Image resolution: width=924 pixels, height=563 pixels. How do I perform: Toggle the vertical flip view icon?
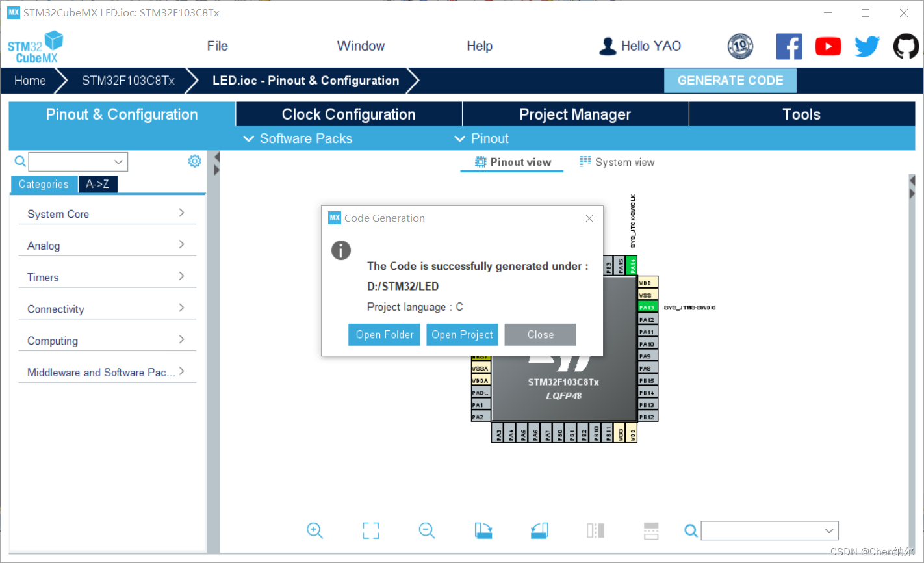(x=595, y=530)
